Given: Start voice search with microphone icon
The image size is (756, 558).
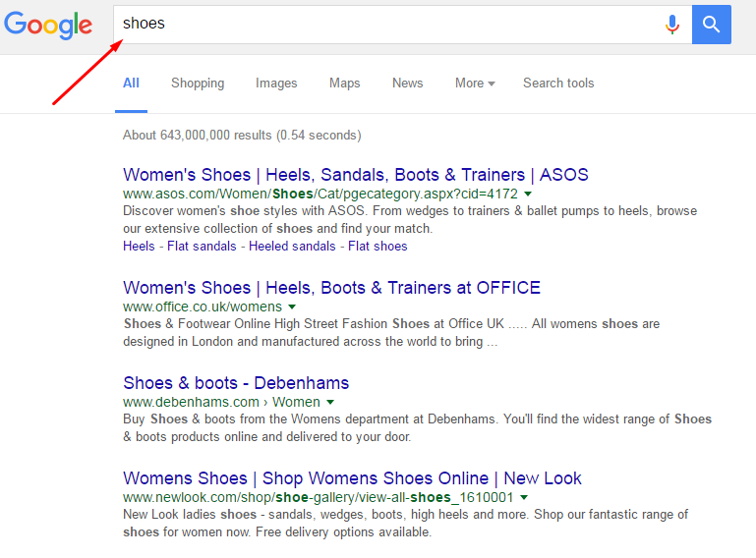Looking at the screenshot, I should (x=672, y=25).
